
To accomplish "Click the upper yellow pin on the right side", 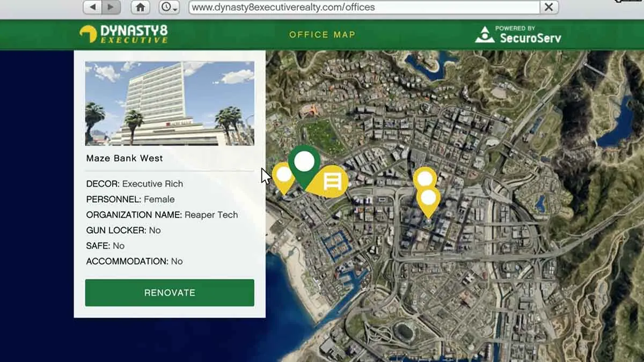I will tap(427, 178).
